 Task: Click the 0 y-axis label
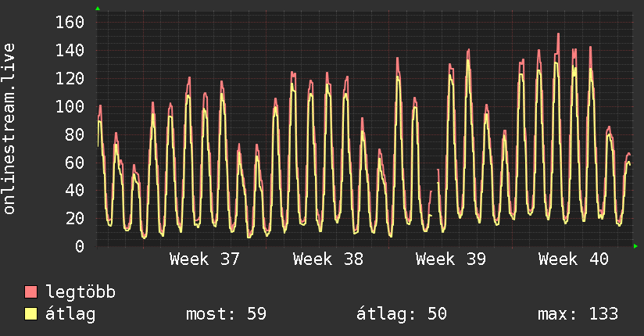pos(80,246)
